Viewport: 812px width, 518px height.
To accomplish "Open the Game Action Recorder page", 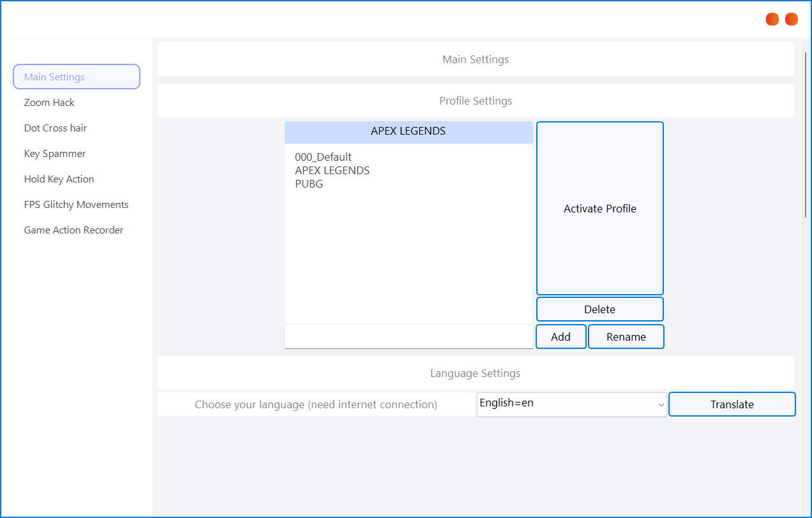I will point(74,230).
